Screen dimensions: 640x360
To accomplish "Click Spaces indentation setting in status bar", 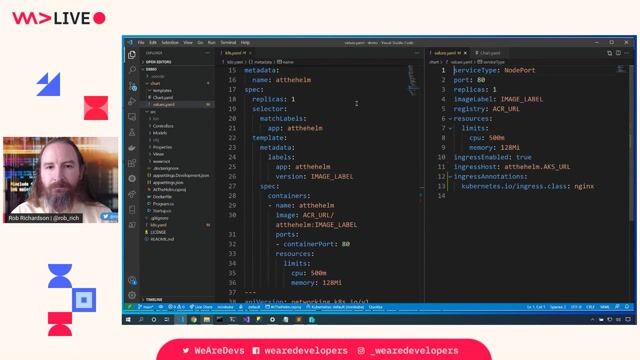I will 558,307.
